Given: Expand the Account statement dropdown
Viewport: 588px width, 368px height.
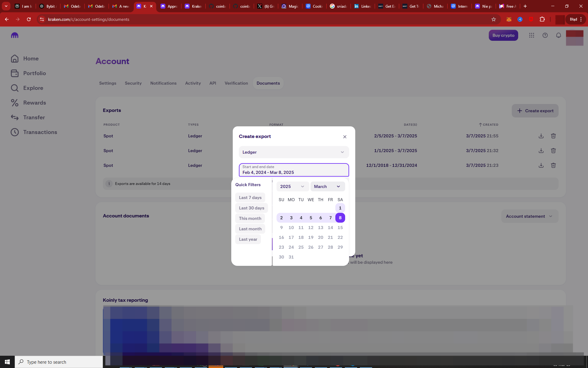Looking at the screenshot, I should coord(530,216).
